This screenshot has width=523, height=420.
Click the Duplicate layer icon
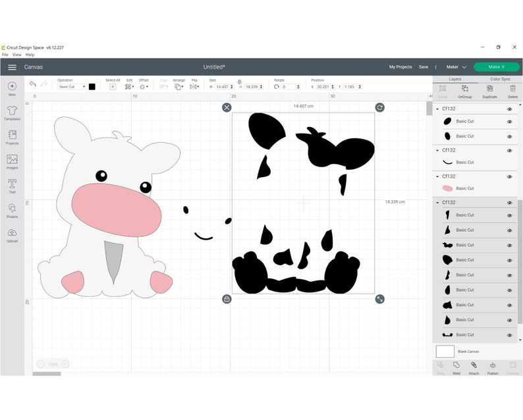(489, 89)
